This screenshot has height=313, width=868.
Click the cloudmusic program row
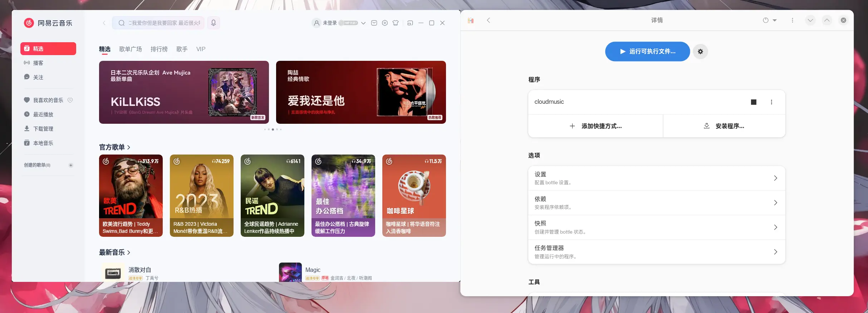point(657,102)
